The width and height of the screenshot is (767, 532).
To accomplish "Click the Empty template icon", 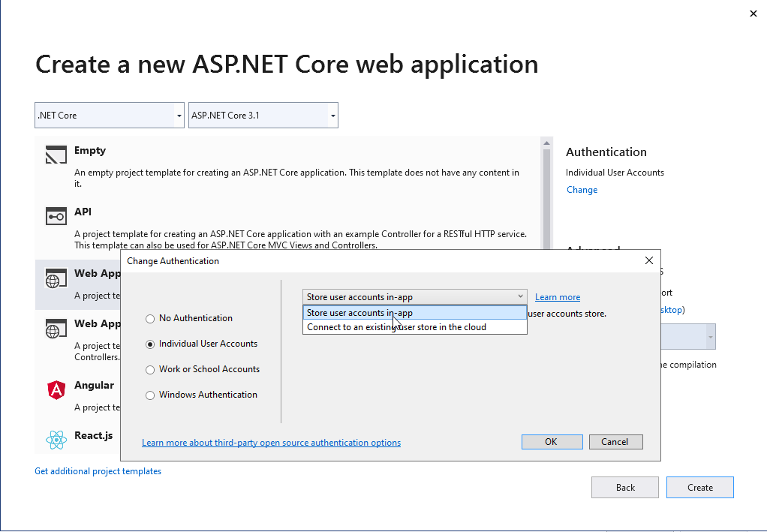I will 57,155.
